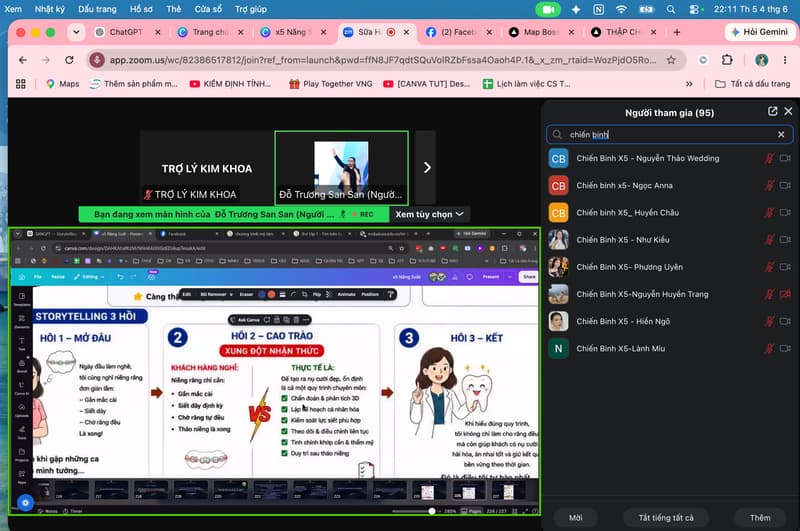Close the Sửa H Zoom tab
The image size is (800, 531).
point(406,32)
